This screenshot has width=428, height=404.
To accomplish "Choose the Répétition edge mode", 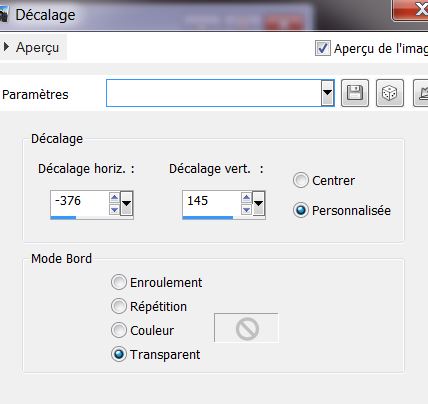I will (119, 306).
